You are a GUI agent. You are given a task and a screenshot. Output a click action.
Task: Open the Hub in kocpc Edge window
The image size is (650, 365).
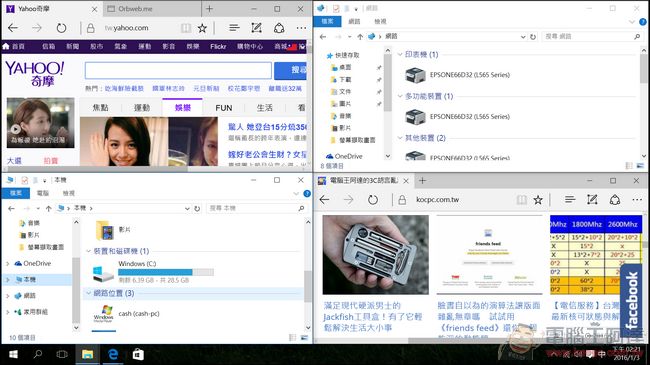pos(570,200)
